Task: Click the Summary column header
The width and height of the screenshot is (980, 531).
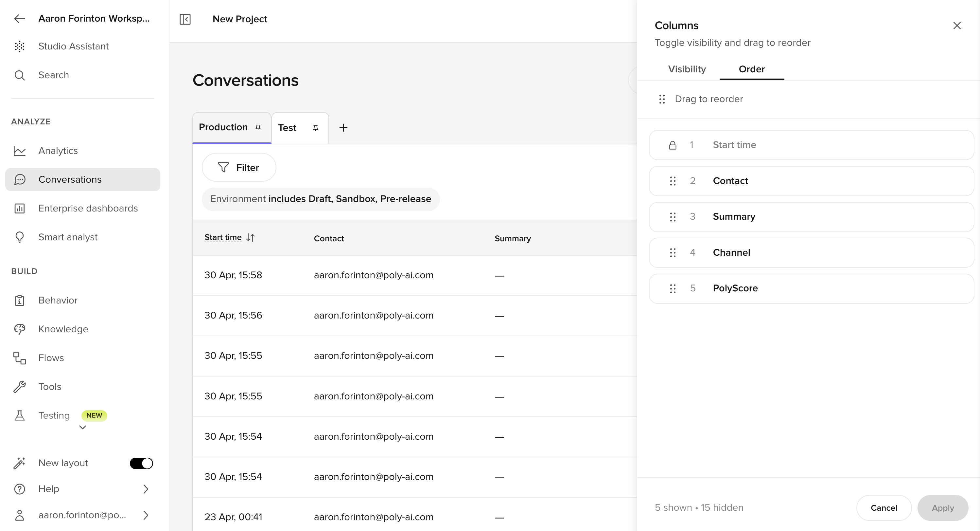Action: pyautogui.click(x=513, y=239)
